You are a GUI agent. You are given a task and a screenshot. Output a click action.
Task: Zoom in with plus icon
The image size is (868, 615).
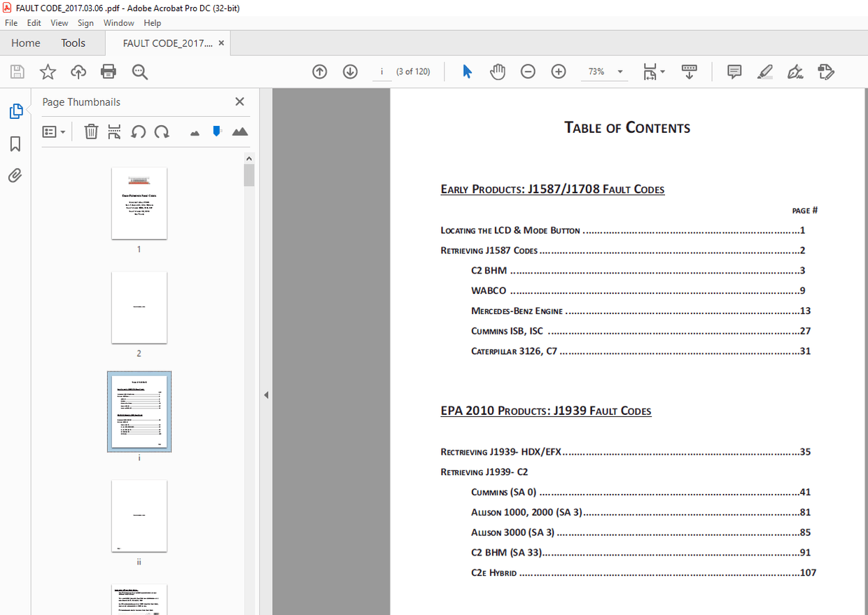pos(559,71)
